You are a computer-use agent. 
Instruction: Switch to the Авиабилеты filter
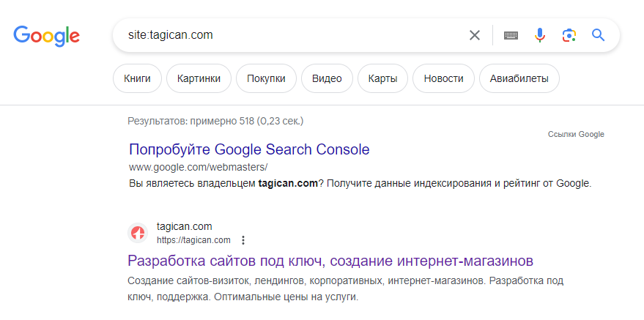coord(519,78)
